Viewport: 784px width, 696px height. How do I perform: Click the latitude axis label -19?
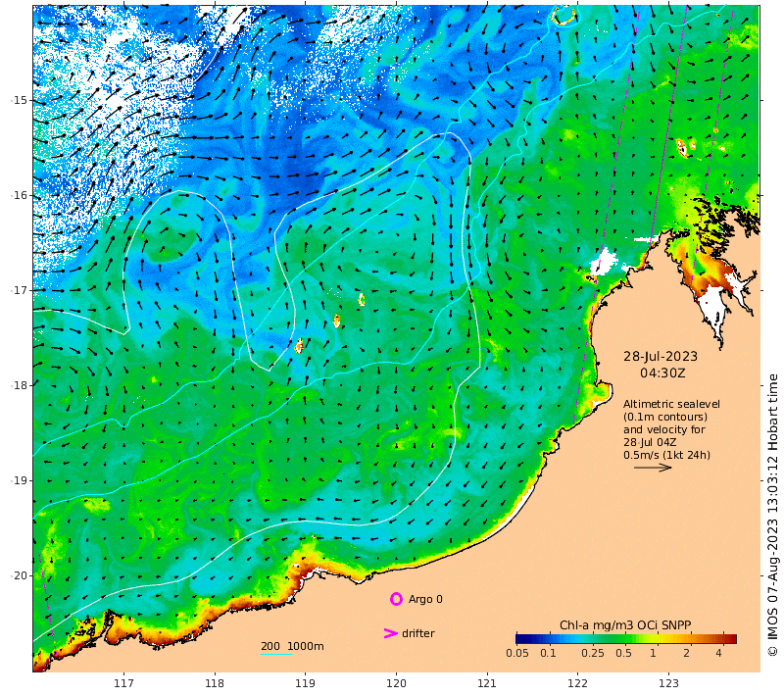point(19,480)
